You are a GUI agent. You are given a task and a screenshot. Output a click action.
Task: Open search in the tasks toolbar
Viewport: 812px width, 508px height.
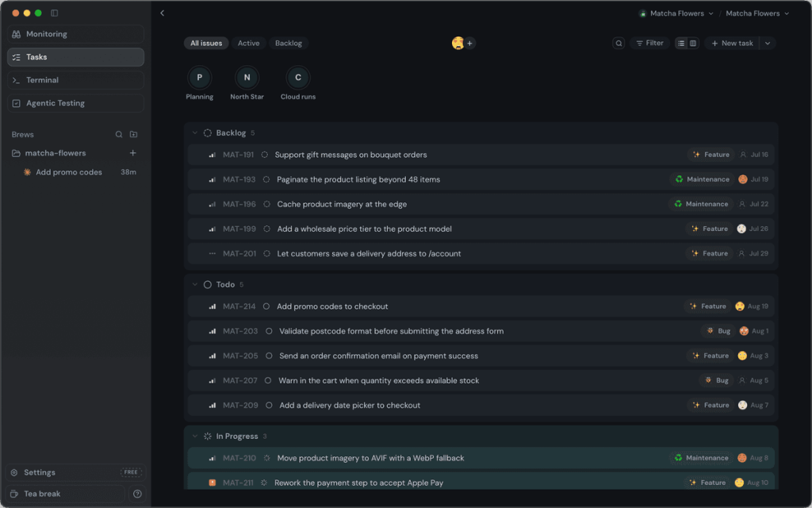tap(619, 43)
